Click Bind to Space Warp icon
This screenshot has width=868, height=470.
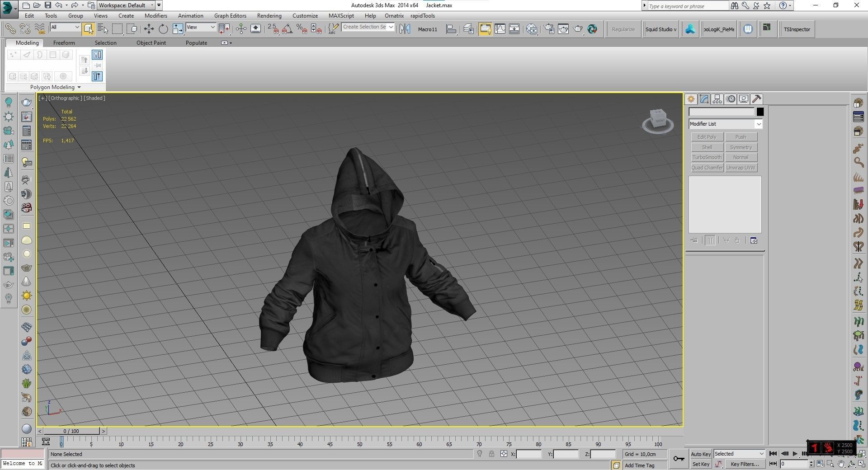pos(40,29)
